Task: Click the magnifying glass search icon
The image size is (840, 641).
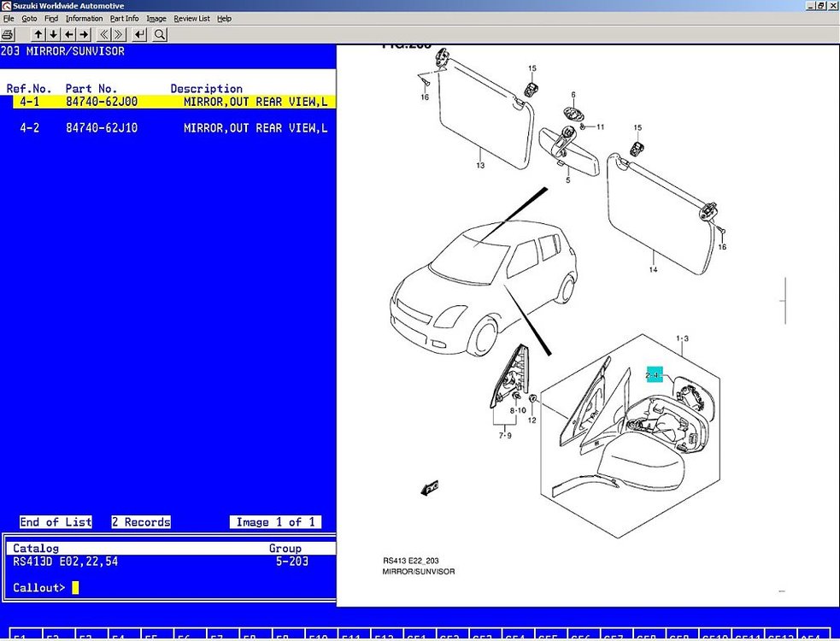Action: [160, 35]
